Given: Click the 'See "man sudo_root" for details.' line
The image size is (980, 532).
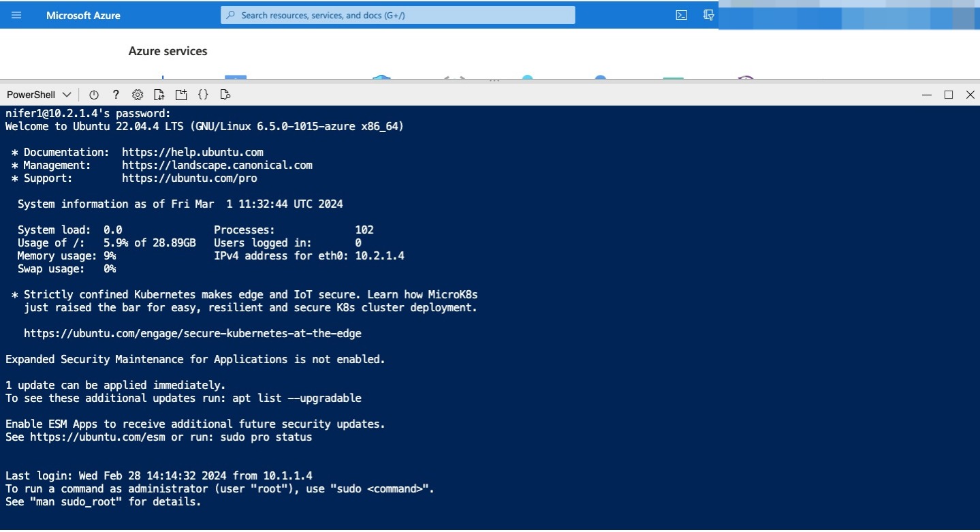Looking at the screenshot, I should 104,502.
